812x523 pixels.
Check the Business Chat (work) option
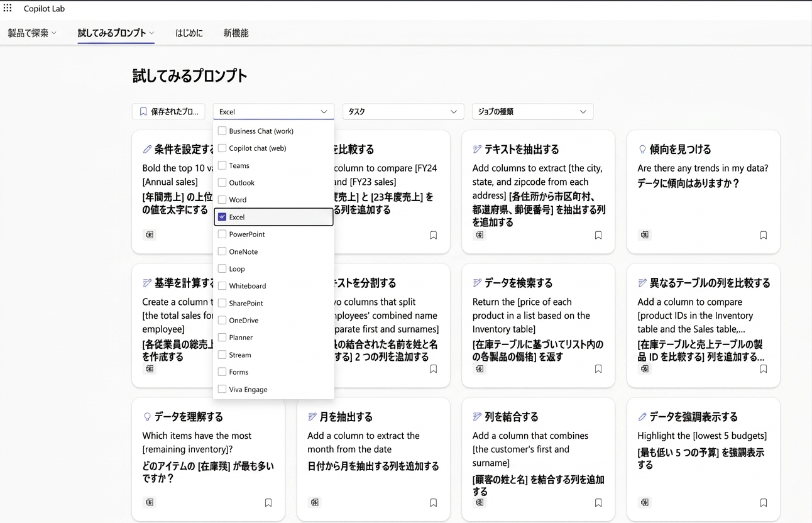(x=222, y=131)
